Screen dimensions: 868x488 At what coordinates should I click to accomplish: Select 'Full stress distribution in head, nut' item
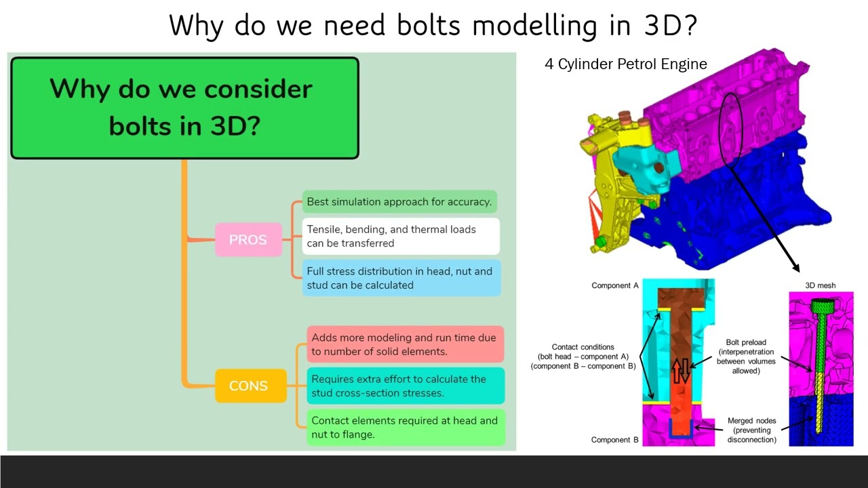401,278
